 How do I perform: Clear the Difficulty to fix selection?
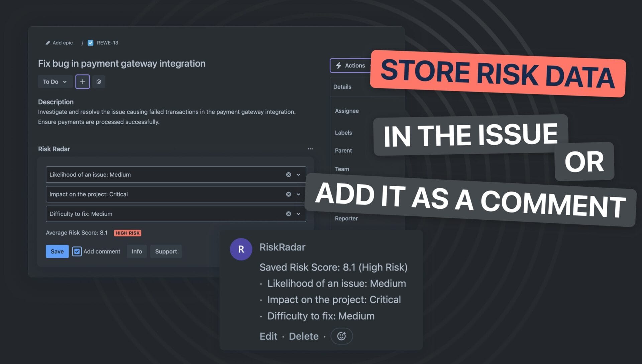pos(288,214)
